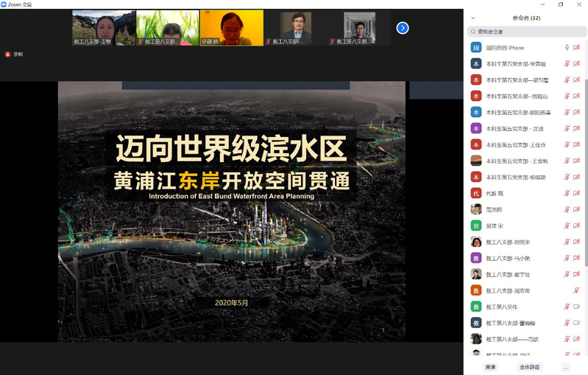This screenshot has height=375, width=588.
Task: Toggle microphone for 教工八支部-刘悦来
Action: coord(567,242)
